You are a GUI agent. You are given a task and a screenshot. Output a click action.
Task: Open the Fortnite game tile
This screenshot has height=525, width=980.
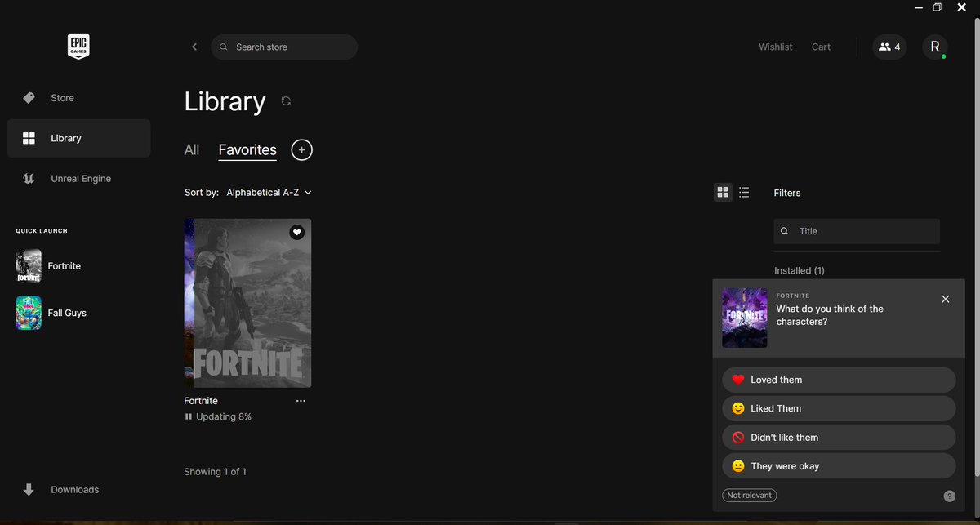(247, 303)
